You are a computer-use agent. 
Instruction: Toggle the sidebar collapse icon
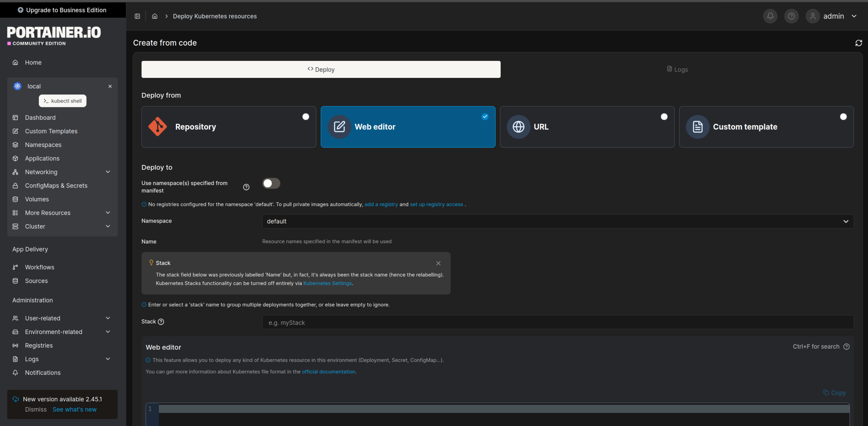click(138, 16)
